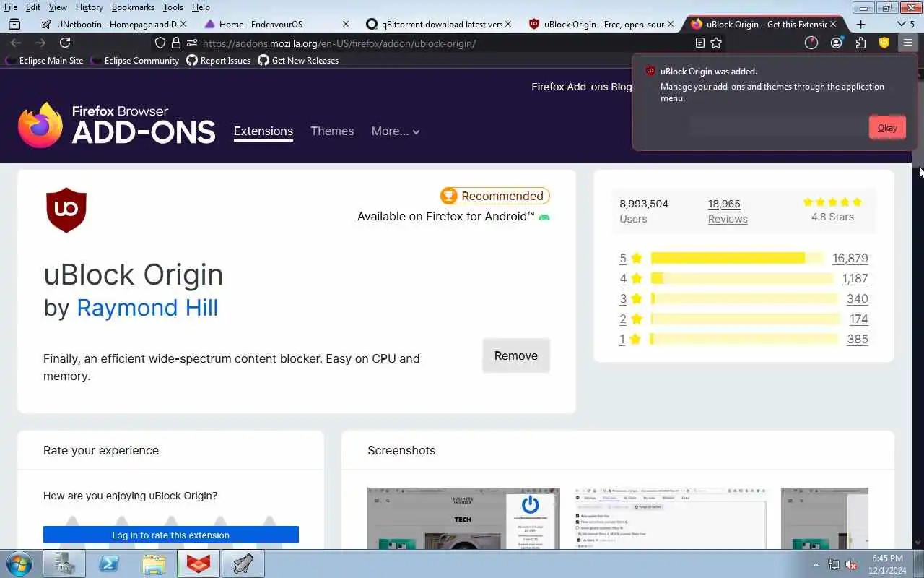Screen dimensions: 924x578
Task: Open Eclipse Community bookmark
Action: (135, 61)
